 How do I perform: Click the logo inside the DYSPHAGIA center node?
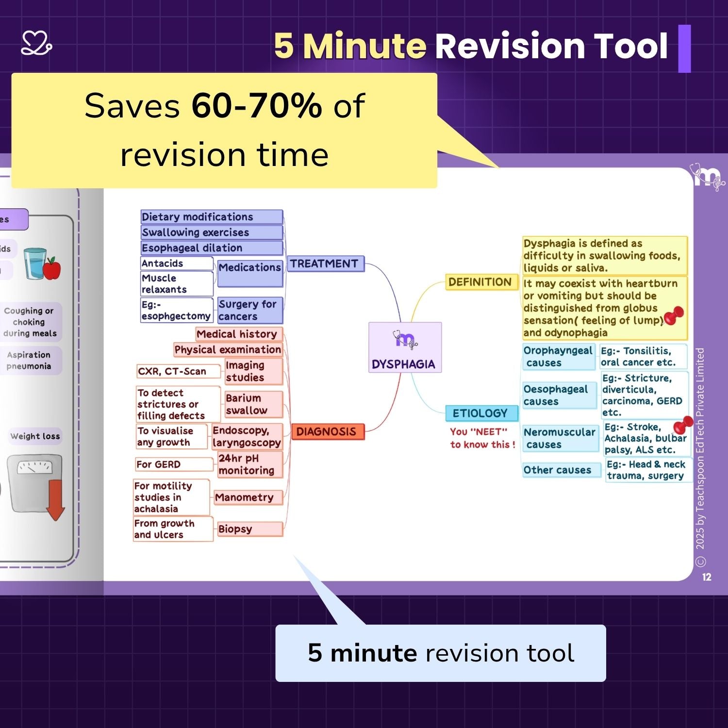coord(405,340)
